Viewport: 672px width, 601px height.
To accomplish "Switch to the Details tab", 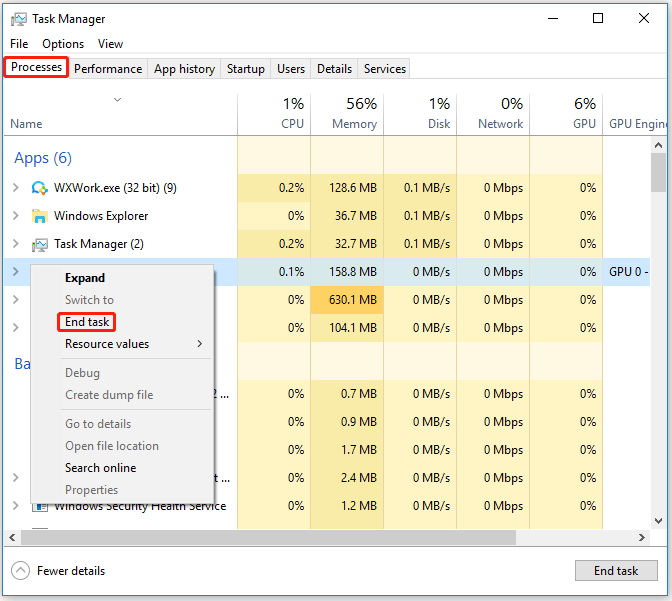I will pos(334,69).
